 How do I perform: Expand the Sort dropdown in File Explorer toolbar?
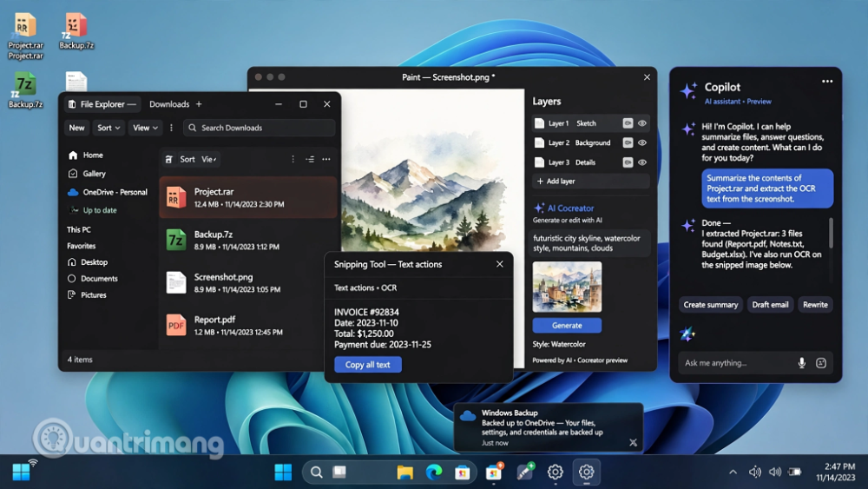pos(108,128)
